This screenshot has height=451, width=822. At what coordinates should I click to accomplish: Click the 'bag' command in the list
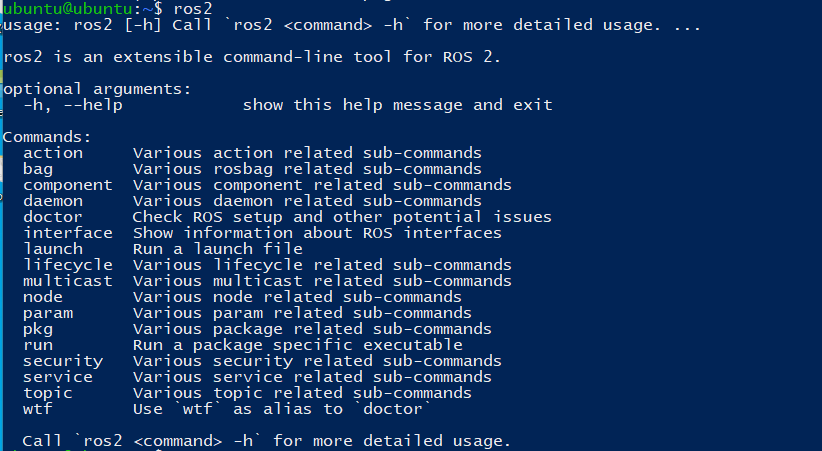coord(37,169)
